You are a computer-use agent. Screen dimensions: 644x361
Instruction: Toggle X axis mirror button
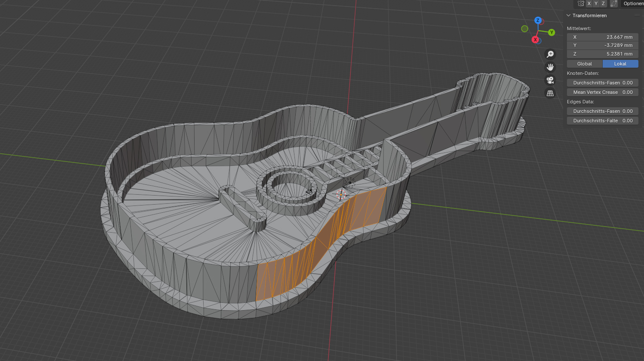pos(589,3)
